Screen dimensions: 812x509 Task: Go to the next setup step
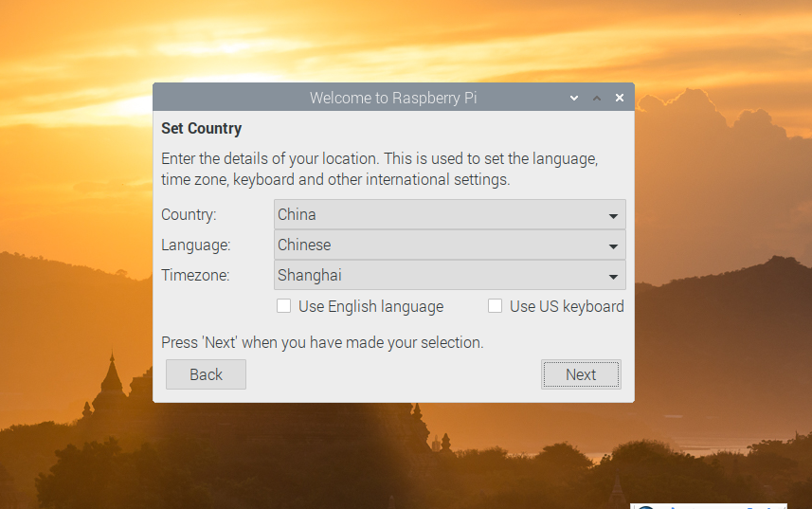pos(581,374)
